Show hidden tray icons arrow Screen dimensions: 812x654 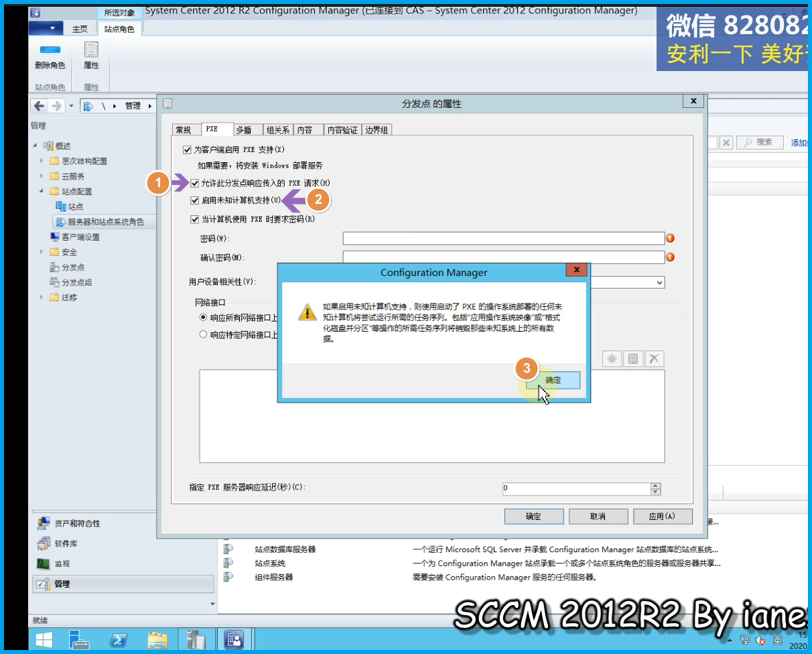pyautogui.click(x=730, y=640)
